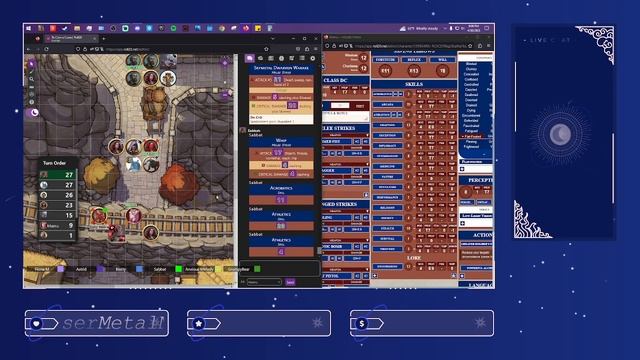Click the lavender first player color swatch
The image size is (640, 360).
click(61, 269)
